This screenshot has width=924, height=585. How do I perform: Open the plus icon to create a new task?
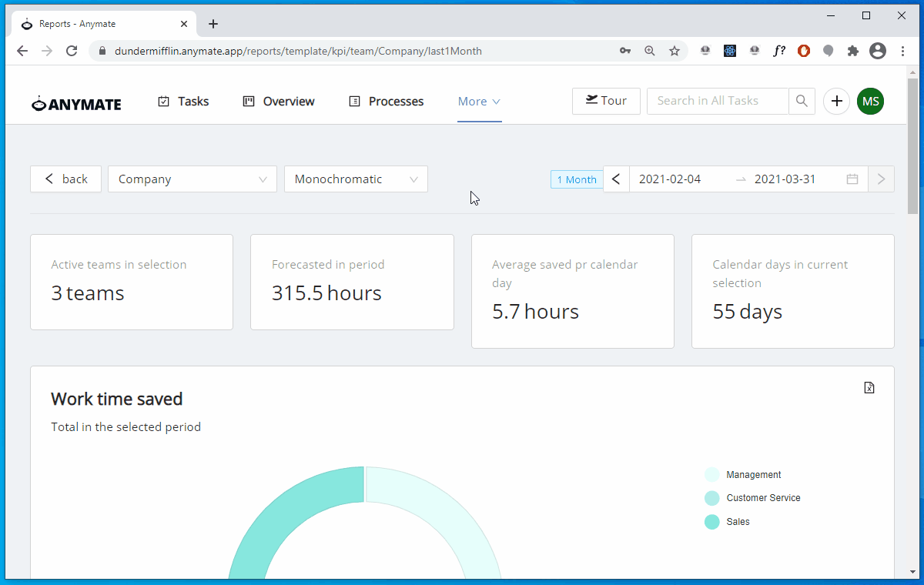836,101
